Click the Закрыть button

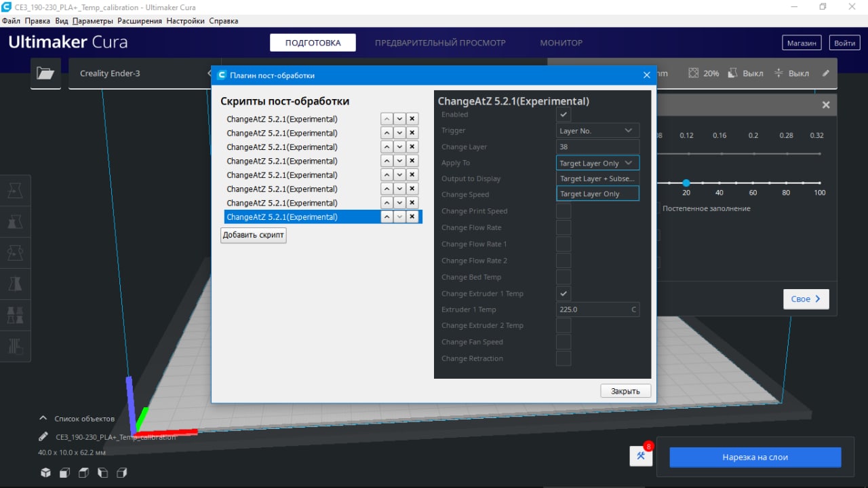625,391
